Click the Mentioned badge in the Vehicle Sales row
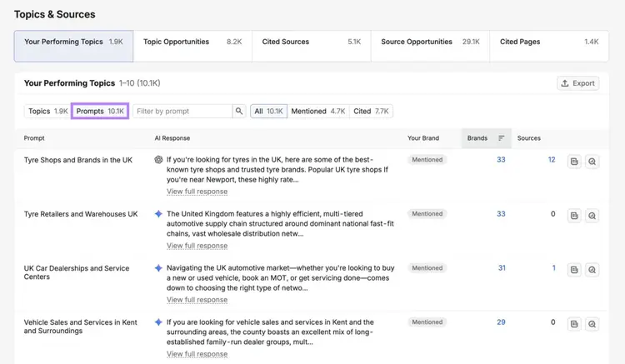The height and width of the screenshot is (364, 625). [x=427, y=322]
